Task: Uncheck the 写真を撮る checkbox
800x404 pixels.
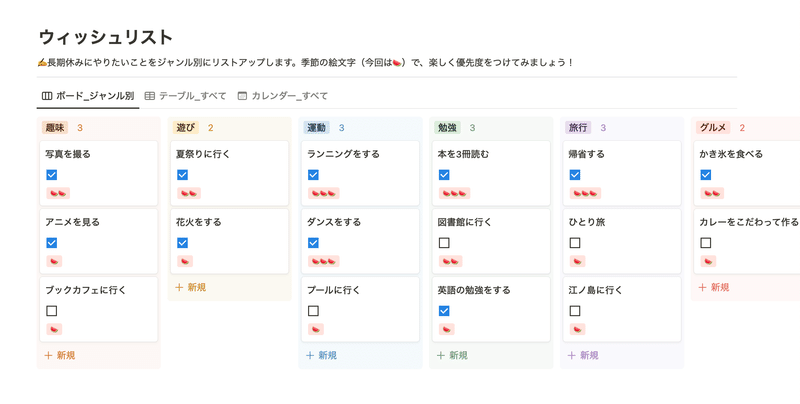Action: (x=52, y=175)
